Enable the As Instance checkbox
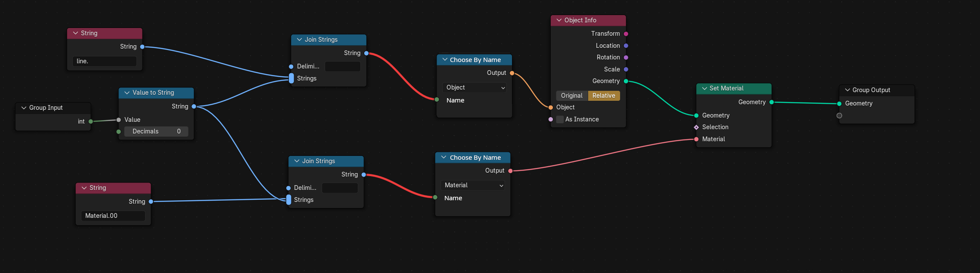The height and width of the screenshot is (273, 980). 560,119
